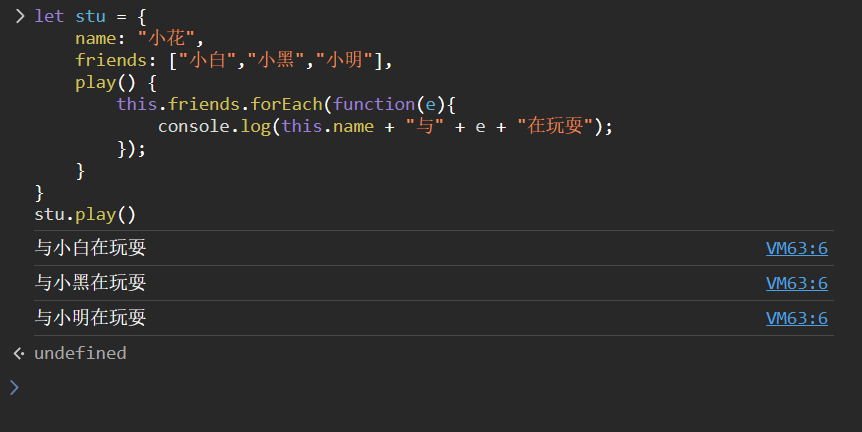The height and width of the screenshot is (432, 862).
Task: Click the stu.play() call line
Action: tap(84, 214)
